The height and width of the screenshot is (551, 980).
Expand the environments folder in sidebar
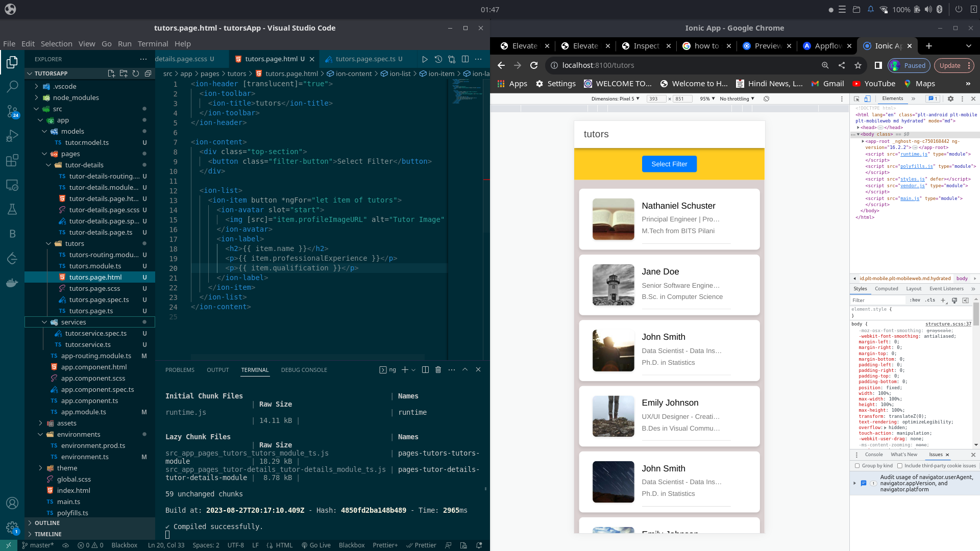pos(40,434)
